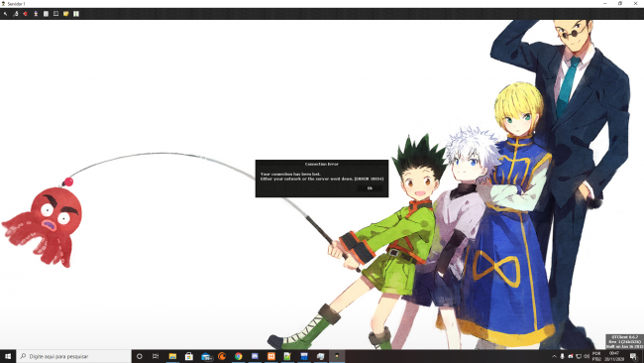Open the character figure icon in toolbar
Screen dimensions: 644x363
pos(36,14)
